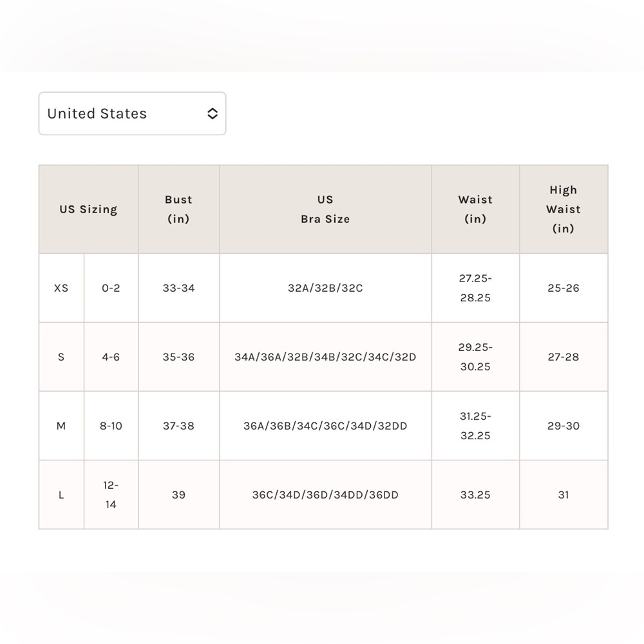Click the 33.25 waist measurement cell
Viewport: 644px width, 644px height.
476,495
